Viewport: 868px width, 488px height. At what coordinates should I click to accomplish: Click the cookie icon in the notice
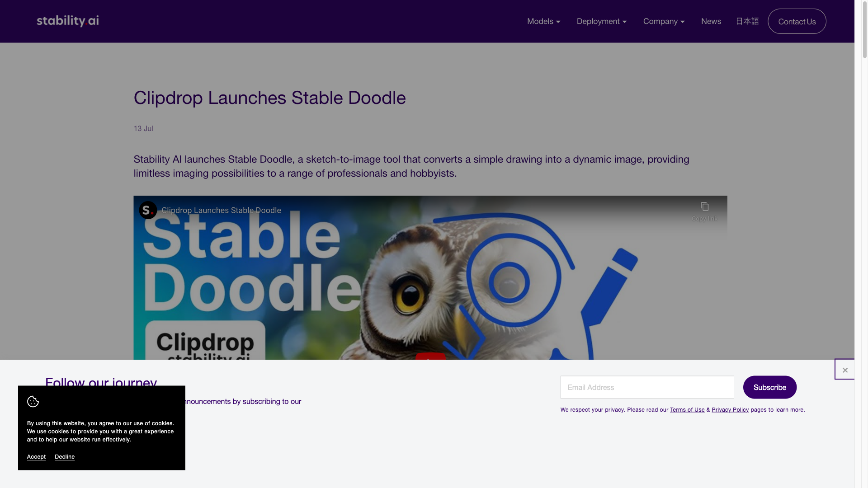(x=33, y=401)
